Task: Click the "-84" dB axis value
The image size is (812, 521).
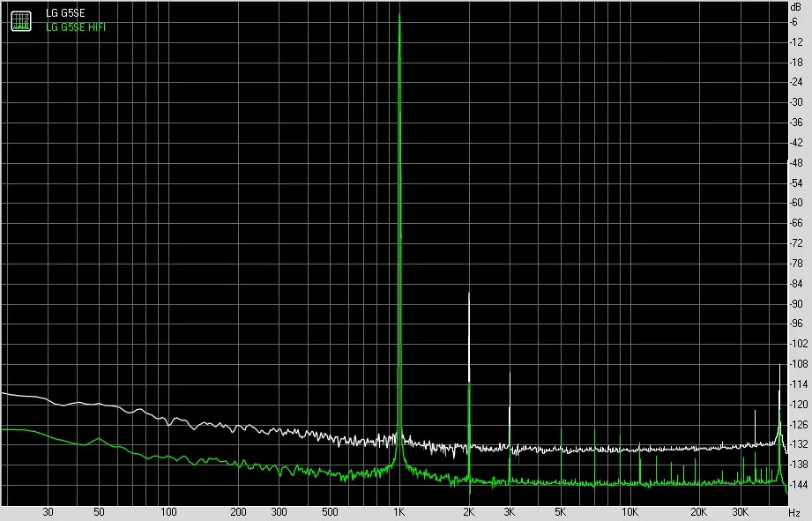Action: click(x=796, y=283)
